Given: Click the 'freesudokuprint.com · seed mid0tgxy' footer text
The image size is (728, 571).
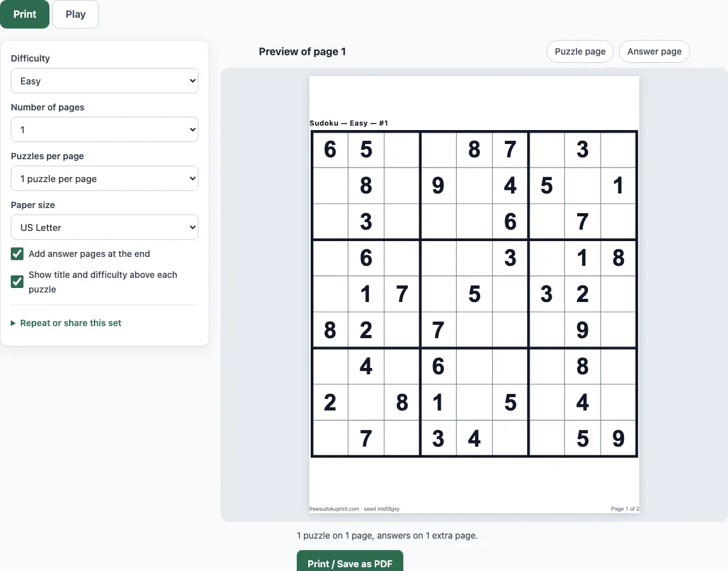Looking at the screenshot, I should 354,509.
